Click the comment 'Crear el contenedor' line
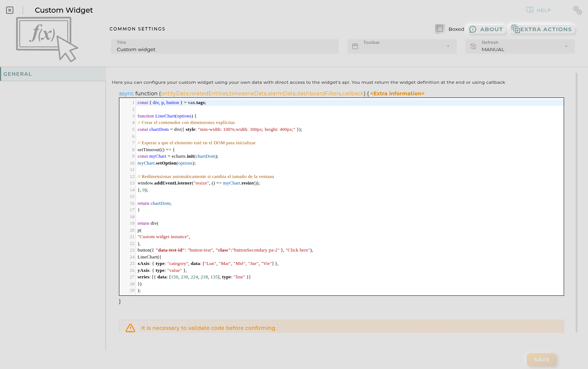Image resolution: width=588 pixels, height=369 pixels. point(186,123)
